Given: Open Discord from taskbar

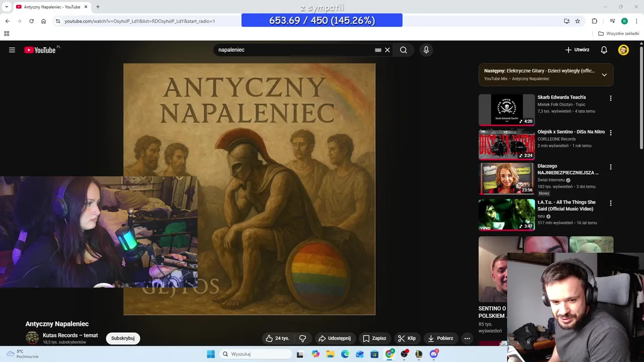Looking at the screenshot, I should [x=434, y=354].
